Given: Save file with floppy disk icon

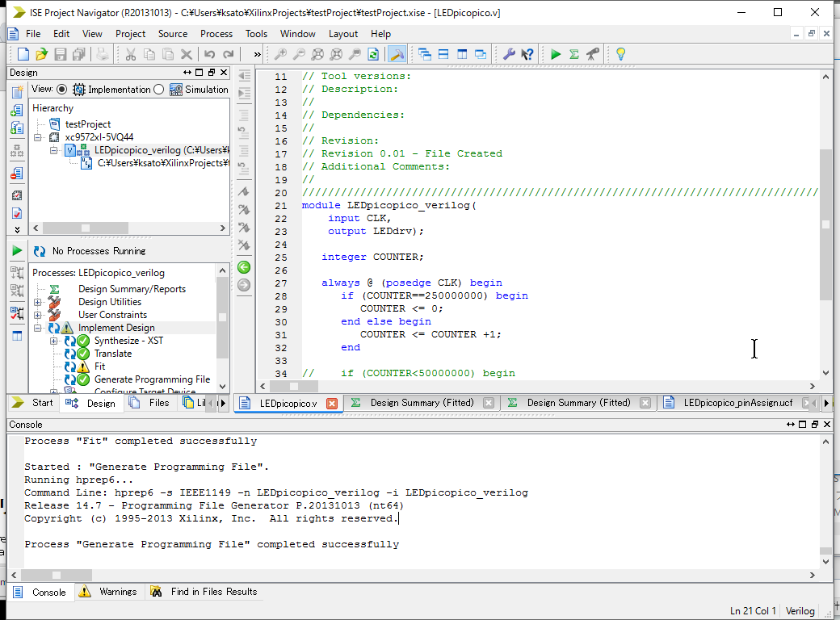Looking at the screenshot, I should click(60, 54).
